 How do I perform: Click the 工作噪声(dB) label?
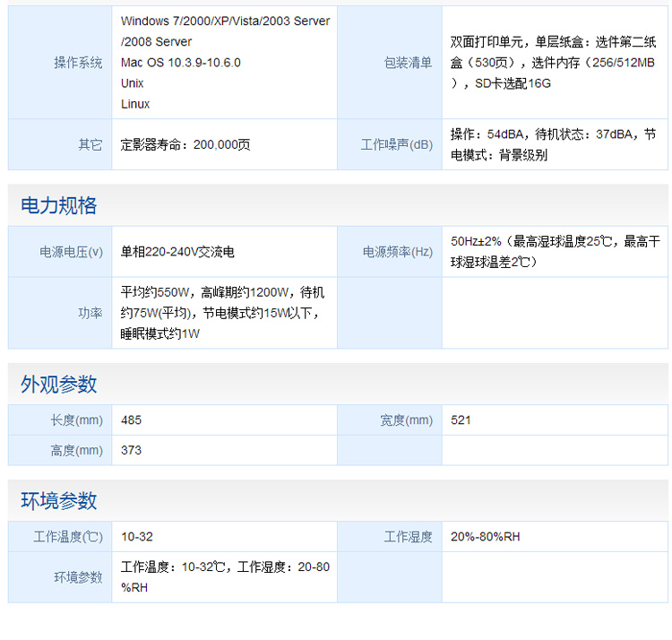(x=396, y=144)
